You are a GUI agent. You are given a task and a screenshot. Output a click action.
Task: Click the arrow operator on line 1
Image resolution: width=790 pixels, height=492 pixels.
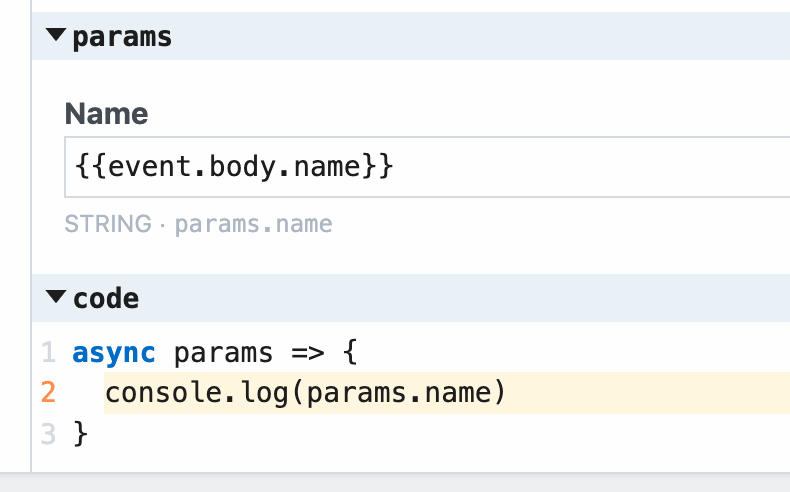point(306,353)
